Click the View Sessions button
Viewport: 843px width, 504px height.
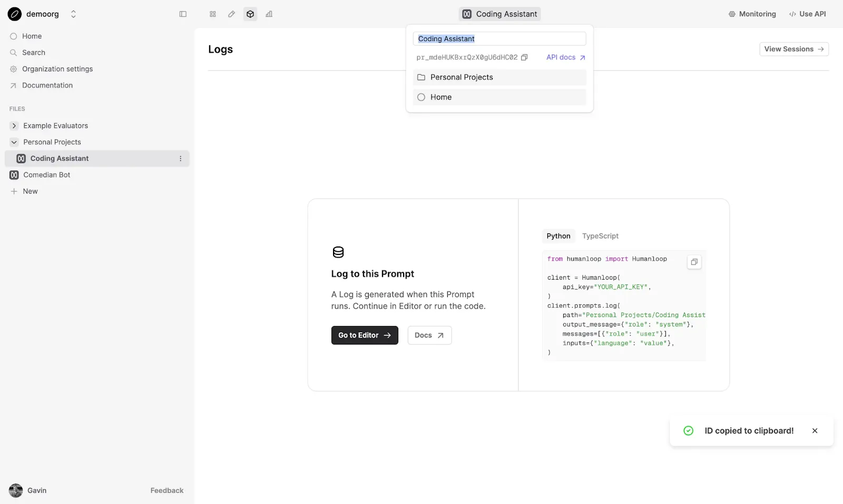tap(793, 49)
